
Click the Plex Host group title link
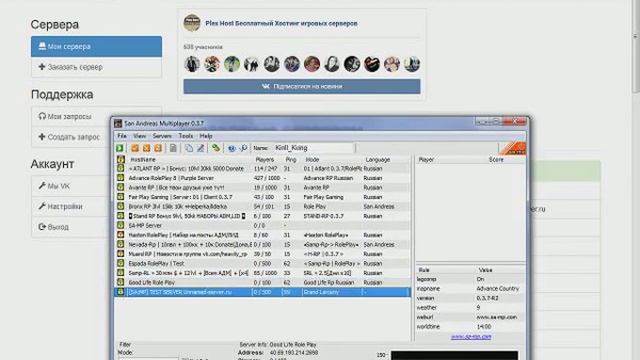click(x=281, y=23)
